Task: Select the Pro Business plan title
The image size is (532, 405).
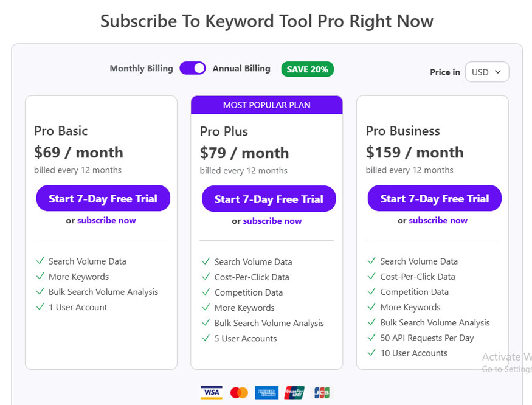Action: point(402,131)
